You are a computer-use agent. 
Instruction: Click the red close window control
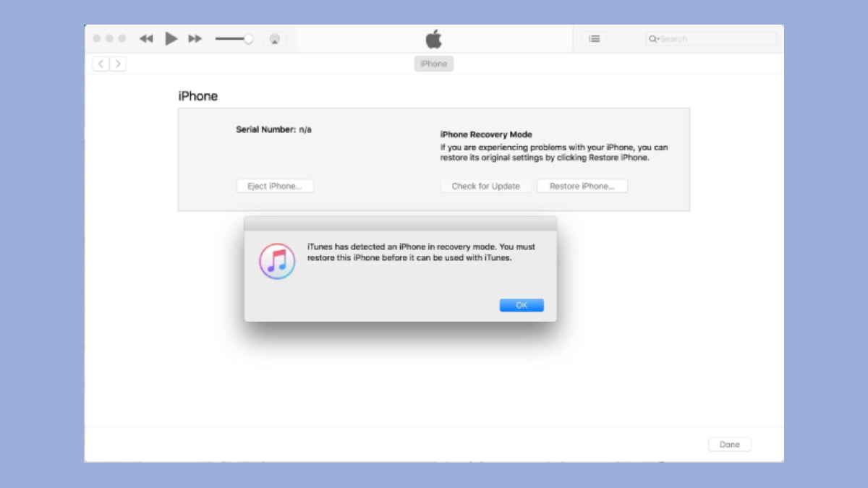point(96,38)
